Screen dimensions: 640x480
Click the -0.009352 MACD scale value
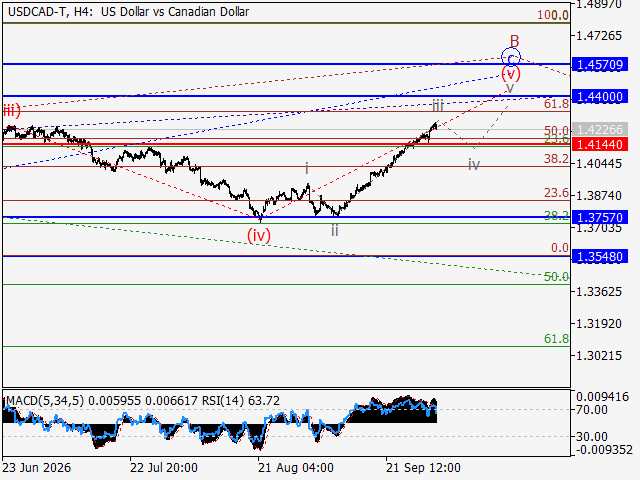(604, 450)
